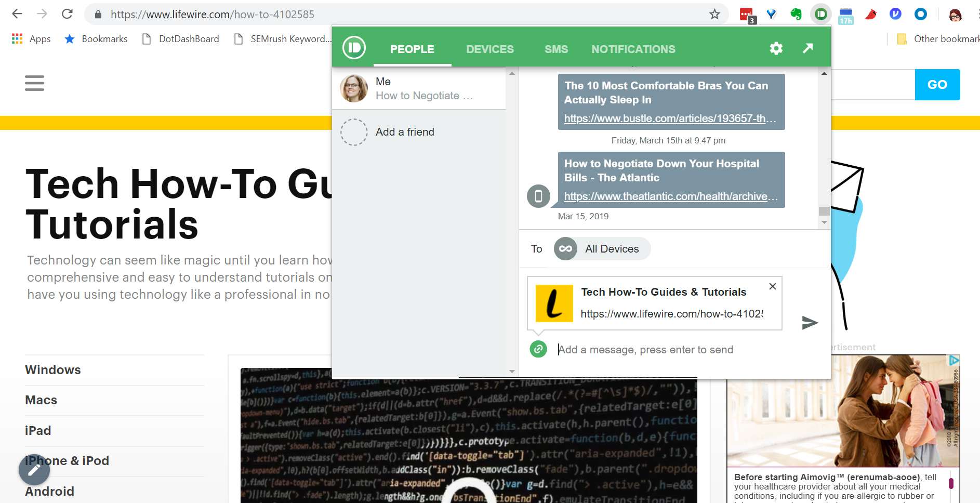
Task: Send the push with the paper plane icon
Action: [x=810, y=323]
